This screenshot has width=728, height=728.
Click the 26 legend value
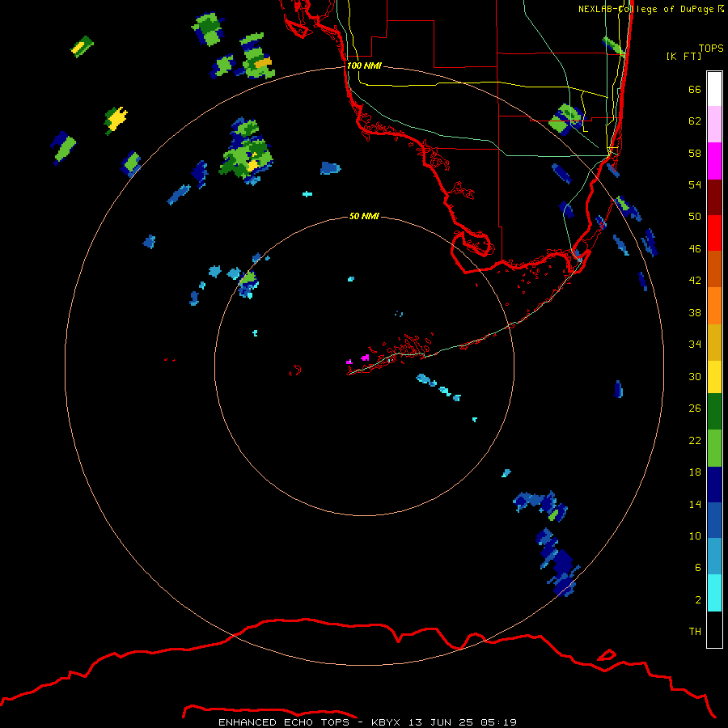695,408
